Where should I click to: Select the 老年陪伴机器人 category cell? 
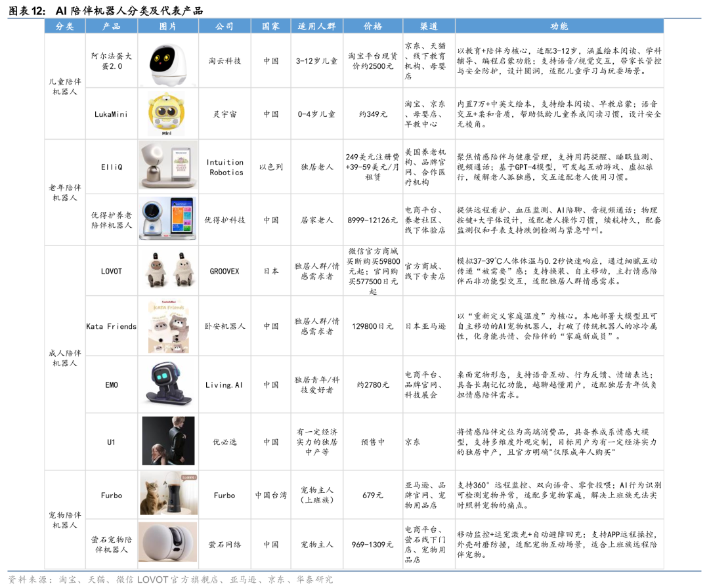(x=65, y=192)
